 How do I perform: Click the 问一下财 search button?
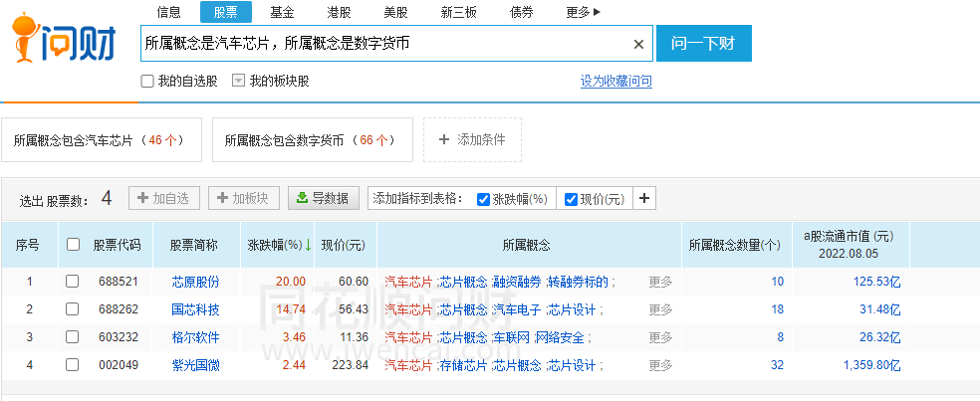click(x=703, y=44)
